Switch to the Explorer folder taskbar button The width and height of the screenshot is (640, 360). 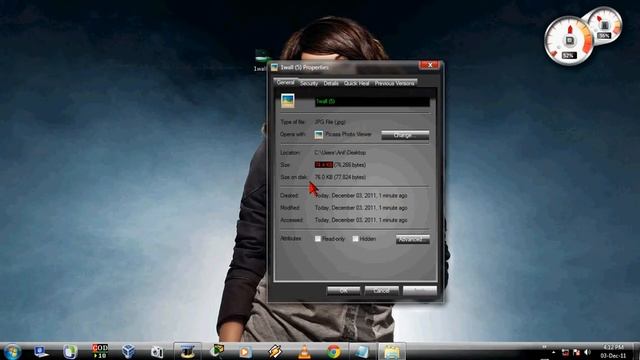pos(392,351)
